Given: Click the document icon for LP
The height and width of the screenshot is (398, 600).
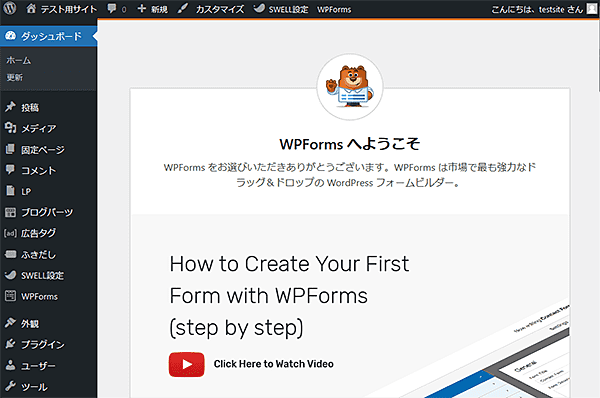Looking at the screenshot, I should 10,190.
